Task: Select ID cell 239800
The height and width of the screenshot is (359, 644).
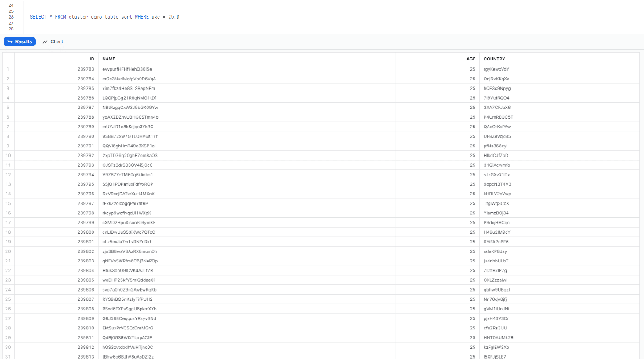Action: [86, 232]
